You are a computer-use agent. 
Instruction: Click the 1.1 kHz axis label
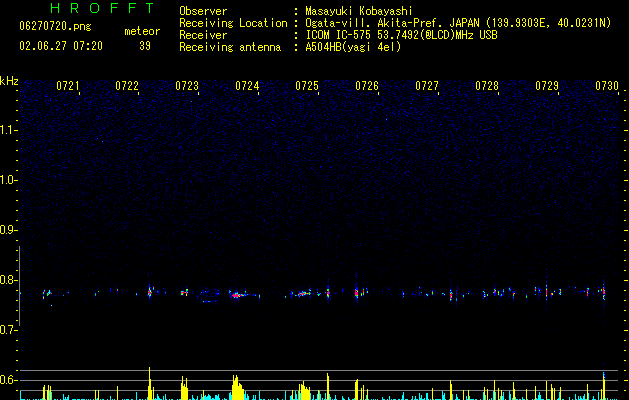[9, 130]
